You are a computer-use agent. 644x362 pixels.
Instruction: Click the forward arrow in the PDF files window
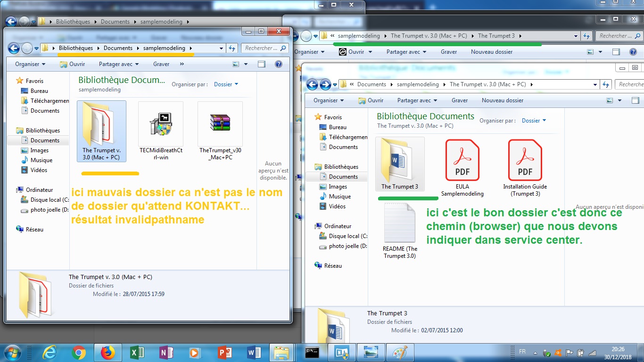click(x=325, y=84)
